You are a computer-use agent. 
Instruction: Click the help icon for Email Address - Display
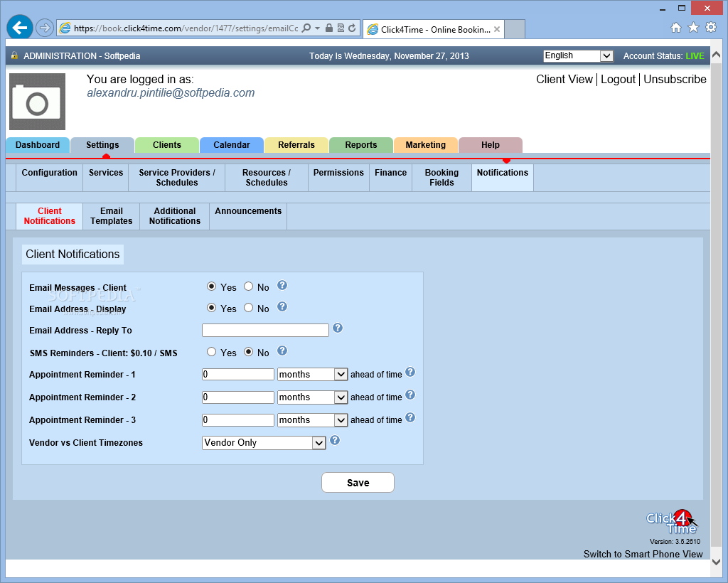[282, 307]
